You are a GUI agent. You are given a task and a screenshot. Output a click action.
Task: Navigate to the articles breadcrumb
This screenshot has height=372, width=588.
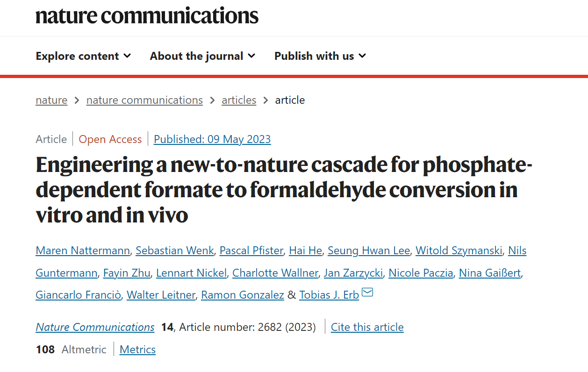239,100
